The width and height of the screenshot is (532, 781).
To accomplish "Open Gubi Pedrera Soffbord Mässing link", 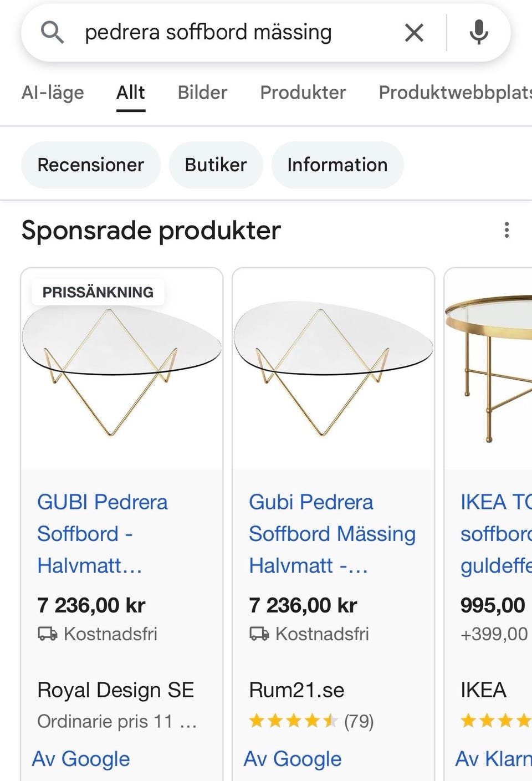I will [332, 534].
